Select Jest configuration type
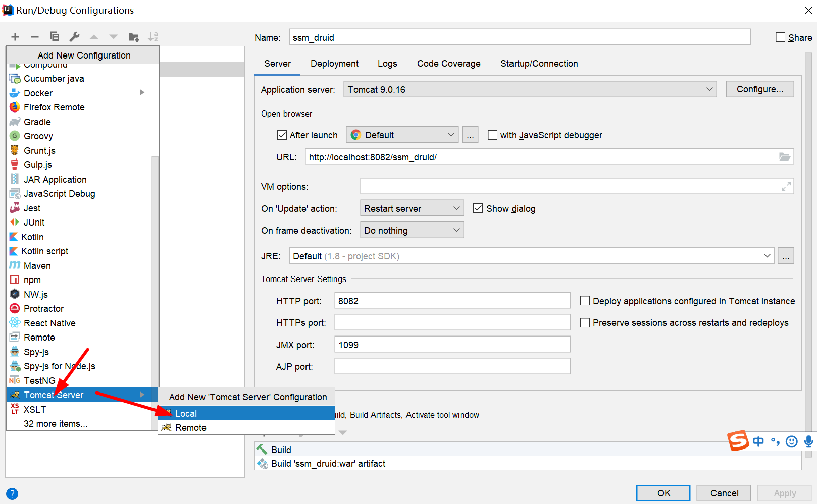This screenshot has width=817, height=504. point(79,208)
